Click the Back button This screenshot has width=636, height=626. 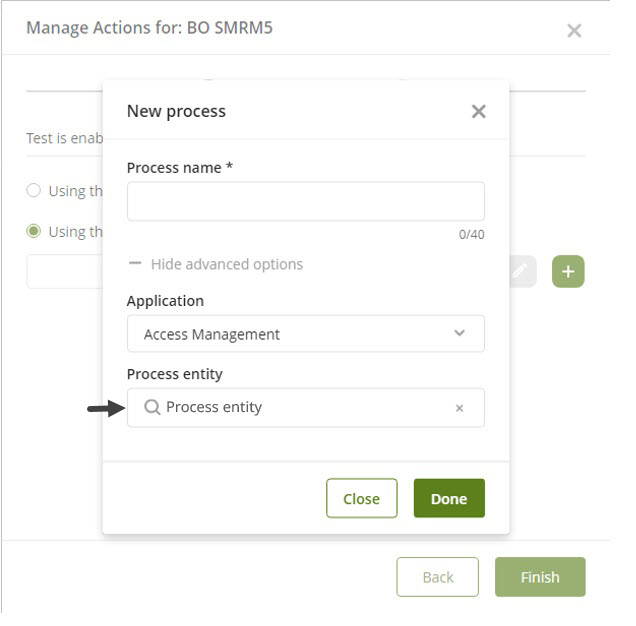pos(437,577)
